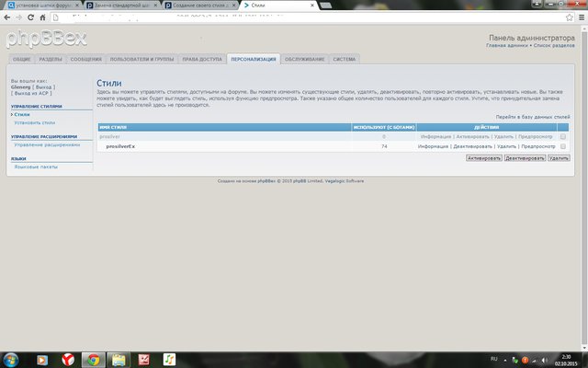Go back with the browser back arrow
Image resolution: width=588 pixels, height=368 pixels.
pyautogui.click(x=6, y=17)
